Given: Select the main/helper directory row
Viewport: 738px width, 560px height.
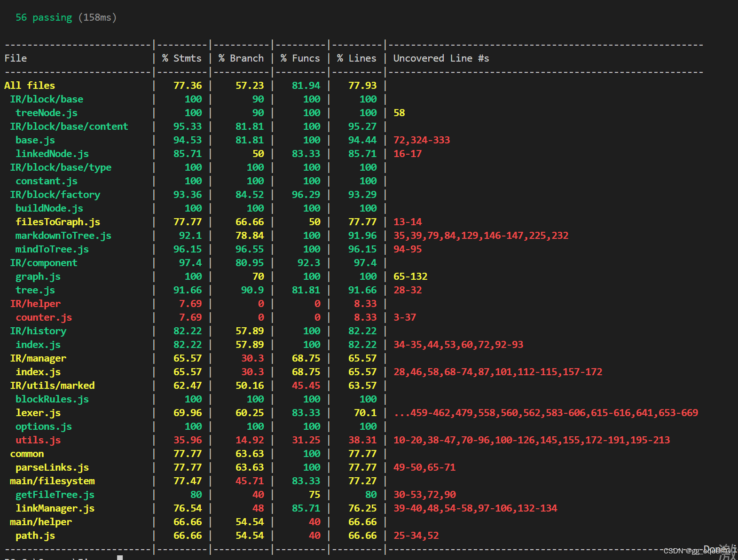Looking at the screenshot, I should (41, 522).
